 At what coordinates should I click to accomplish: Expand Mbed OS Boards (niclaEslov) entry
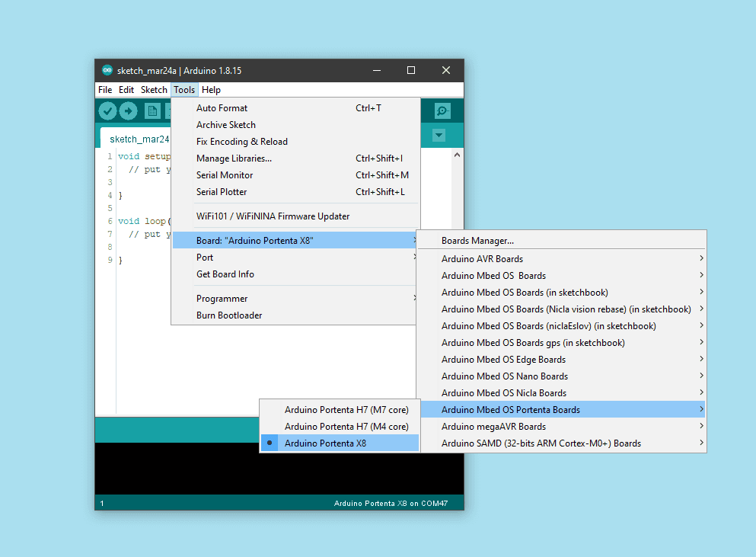click(562, 326)
